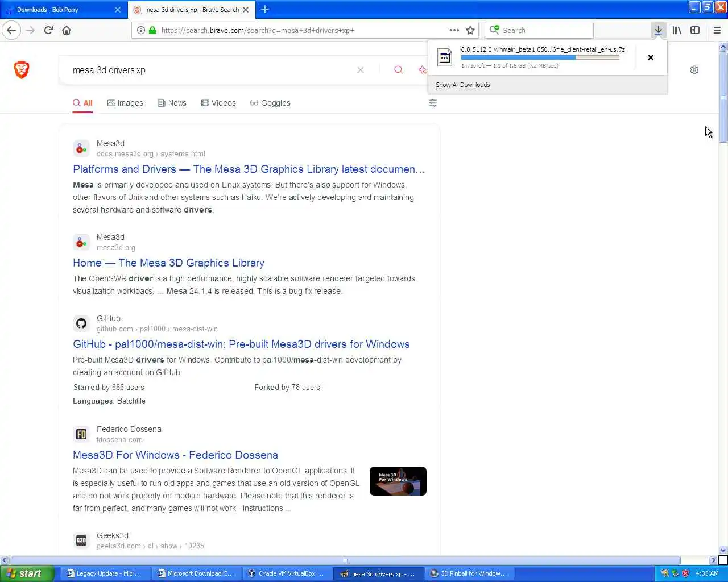Open search filter sliders icon
Viewport: 728px width, 582px height.
point(433,103)
